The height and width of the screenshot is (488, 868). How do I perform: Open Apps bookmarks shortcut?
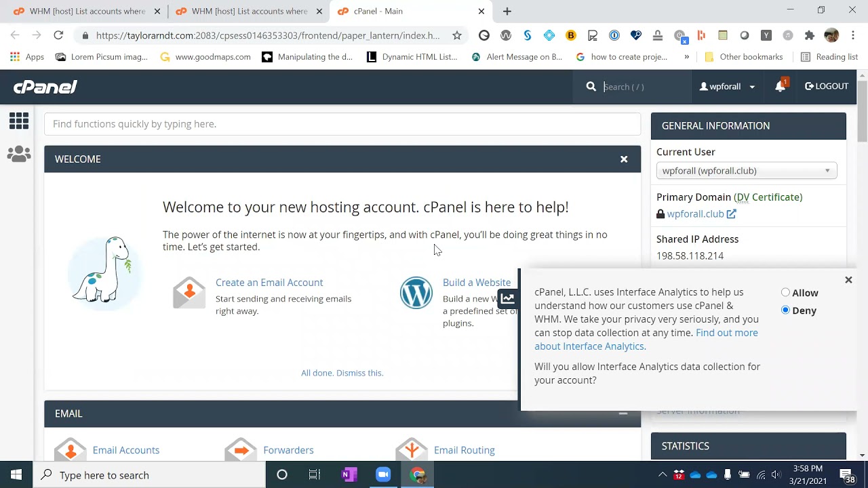coord(27,57)
